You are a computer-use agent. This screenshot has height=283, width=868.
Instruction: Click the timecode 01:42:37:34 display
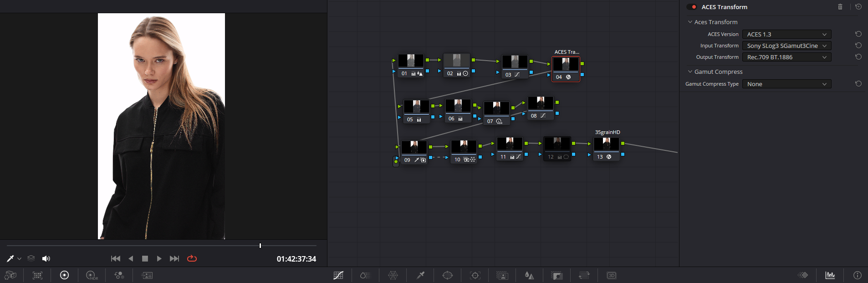point(296,259)
